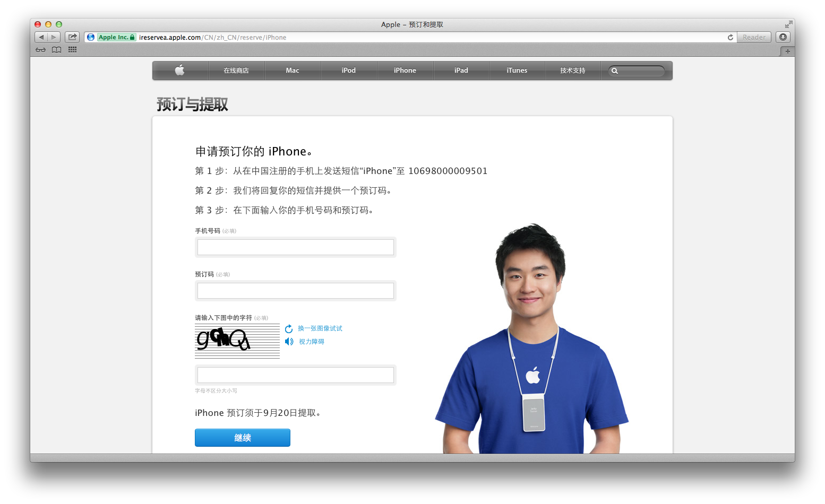
Task: Open the iPhone navigation item
Action: pos(405,70)
